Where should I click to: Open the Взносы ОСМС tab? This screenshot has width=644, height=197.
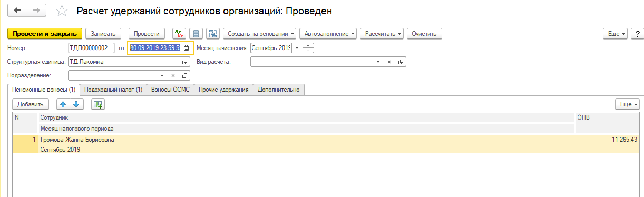170,90
